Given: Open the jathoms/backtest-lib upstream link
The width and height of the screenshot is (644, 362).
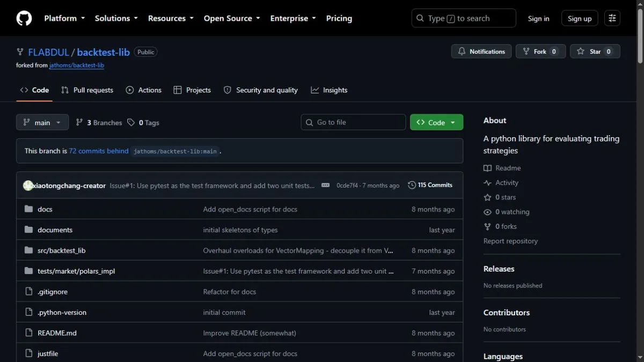Looking at the screenshot, I should pos(77,65).
